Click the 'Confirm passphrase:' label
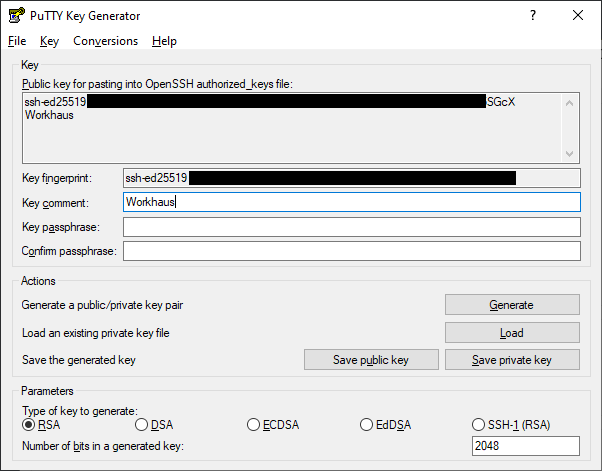The height and width of the screenshot is (471, 602). click(69, 251)
